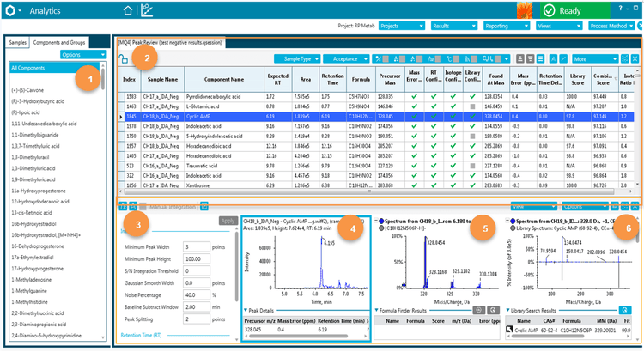
Task: Click the green Ready status checkmark
Action: [x=550, y=11]
